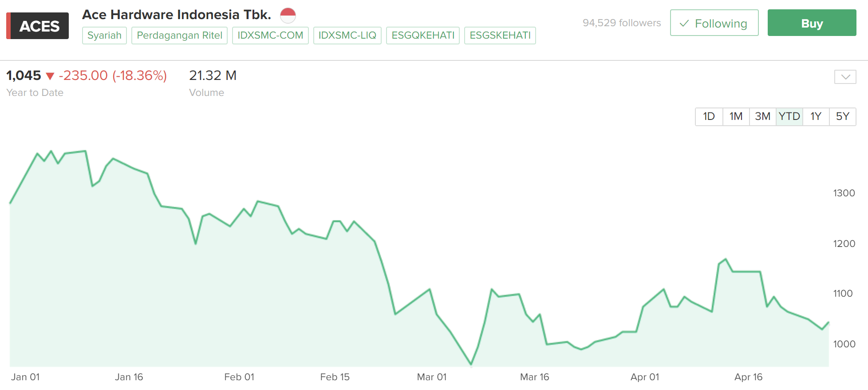Show the 5Y price history

842,117
